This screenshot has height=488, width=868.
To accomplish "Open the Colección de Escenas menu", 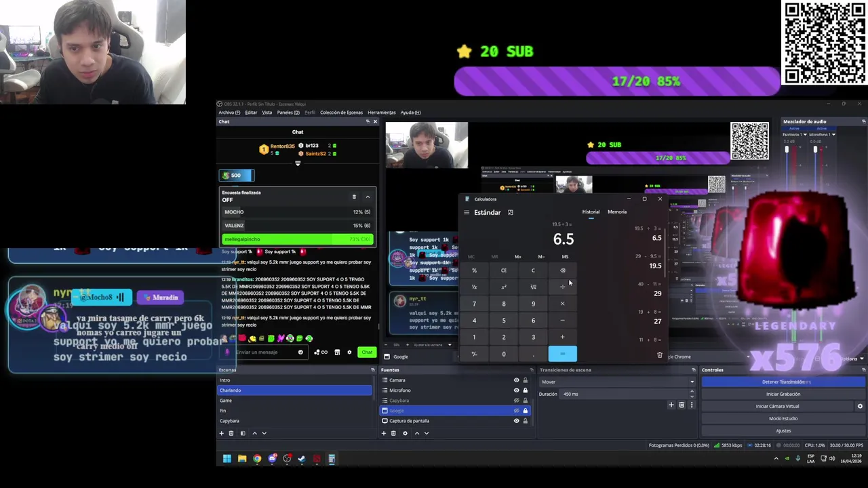I will point(341,113).
